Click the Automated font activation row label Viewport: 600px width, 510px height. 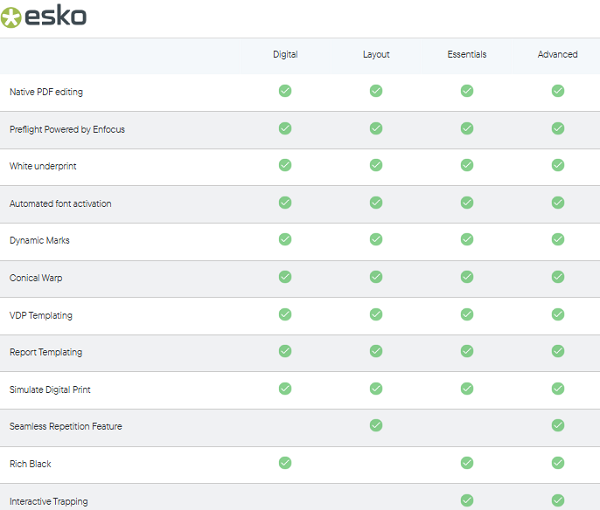click(x=60, y=204)
